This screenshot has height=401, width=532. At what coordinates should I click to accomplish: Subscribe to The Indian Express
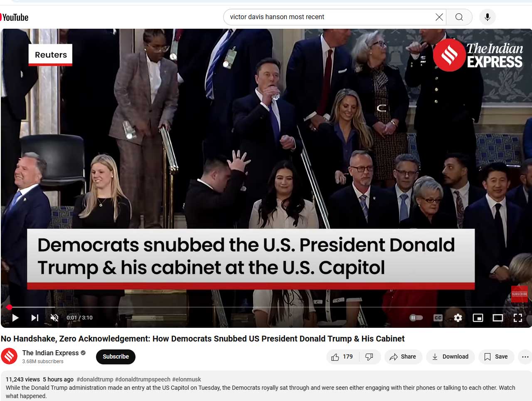click(116, 357)
